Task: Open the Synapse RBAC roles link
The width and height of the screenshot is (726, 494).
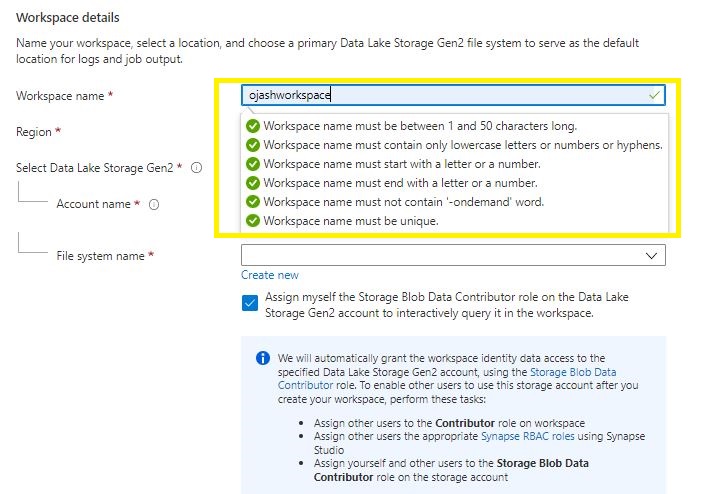Action: 521,437
